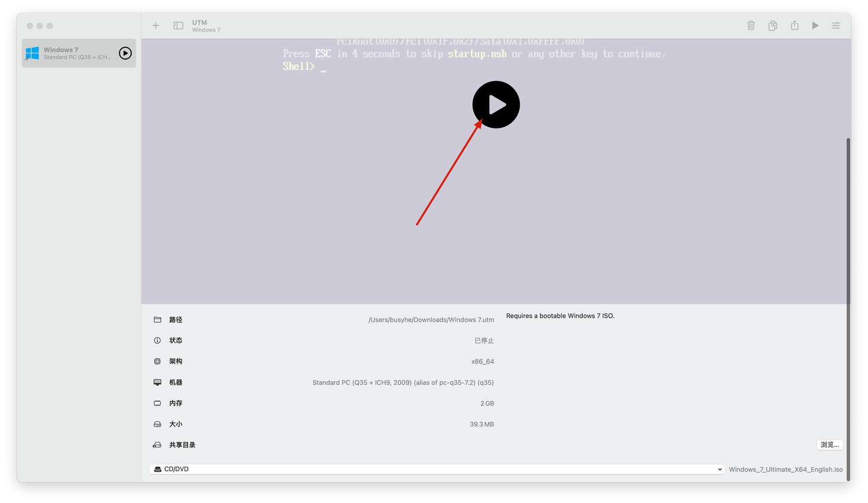The image size is (868, 503).
Task: Click the vertical scrollbar on the right
Action: 848,309
